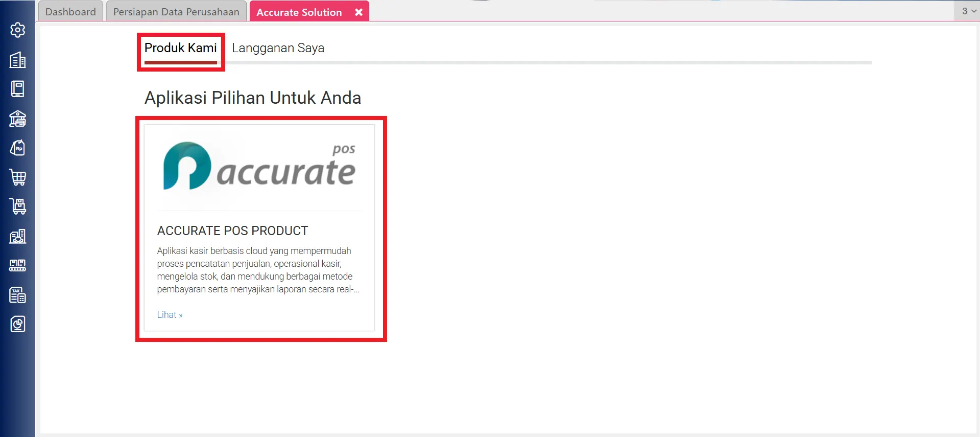Open the Tax document icon
Image resolution: width=980 pixels, height=437 pixels.
tap(17, 295)
